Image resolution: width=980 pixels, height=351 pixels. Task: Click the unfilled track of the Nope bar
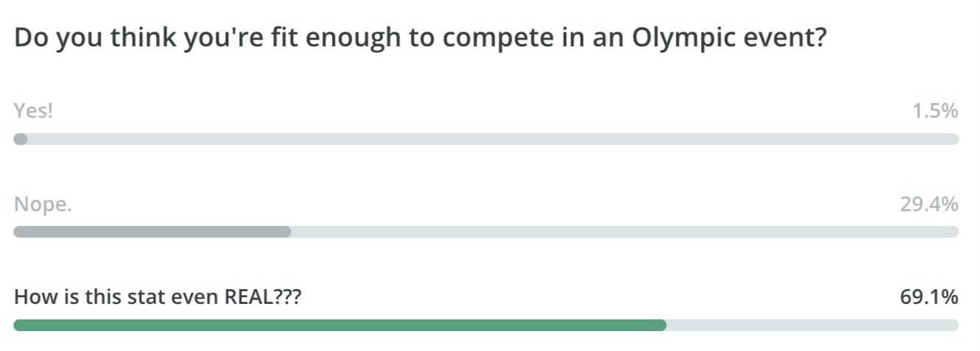point(625,232)
